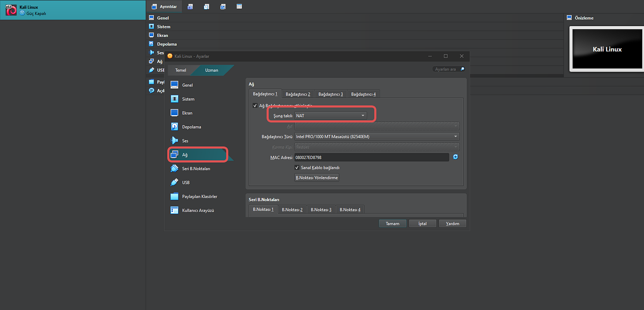Click the Karma Kipi Reddet dropdown
This screenshot has width=644, height=310.
point(377,147)
